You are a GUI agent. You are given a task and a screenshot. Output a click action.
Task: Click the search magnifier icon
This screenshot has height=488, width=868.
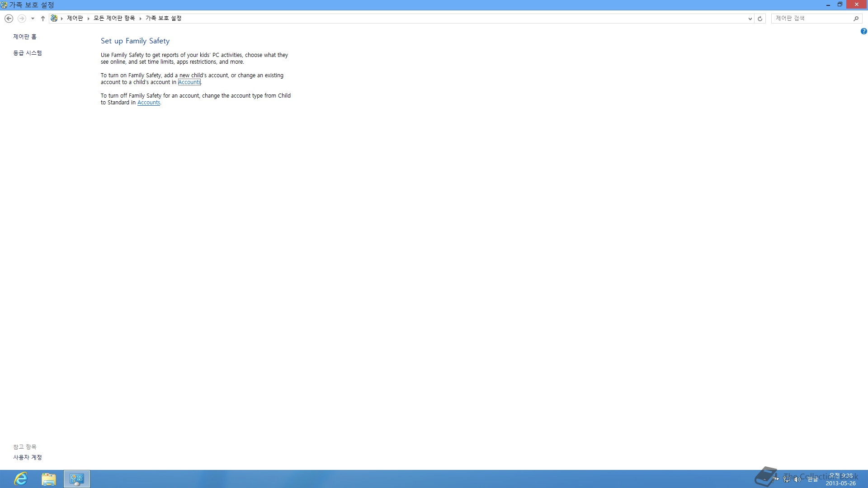point(856,19)
